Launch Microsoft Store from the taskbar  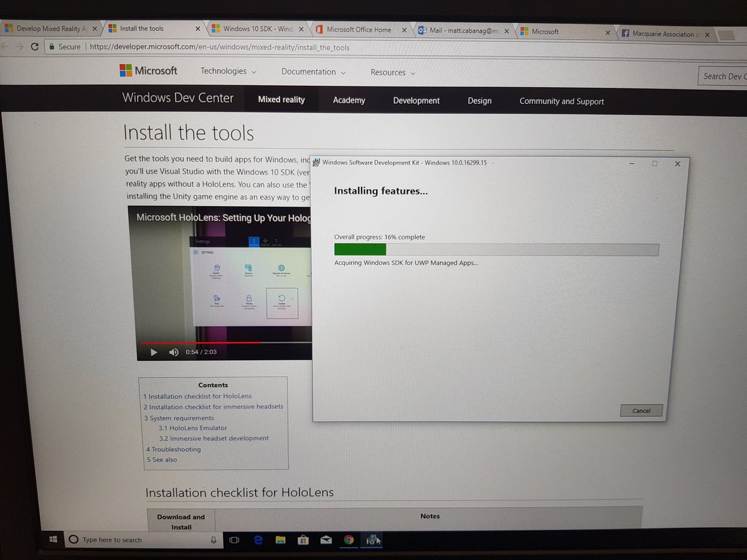[303, 540]
